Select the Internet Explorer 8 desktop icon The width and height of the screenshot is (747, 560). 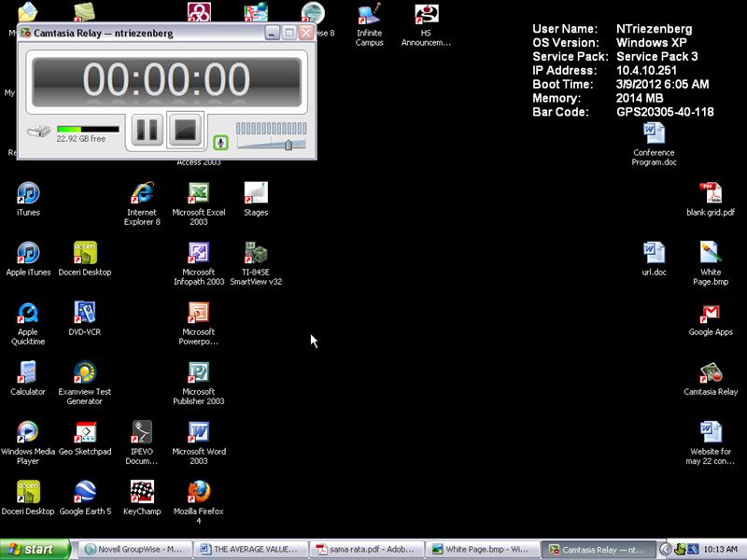(142, 203)
